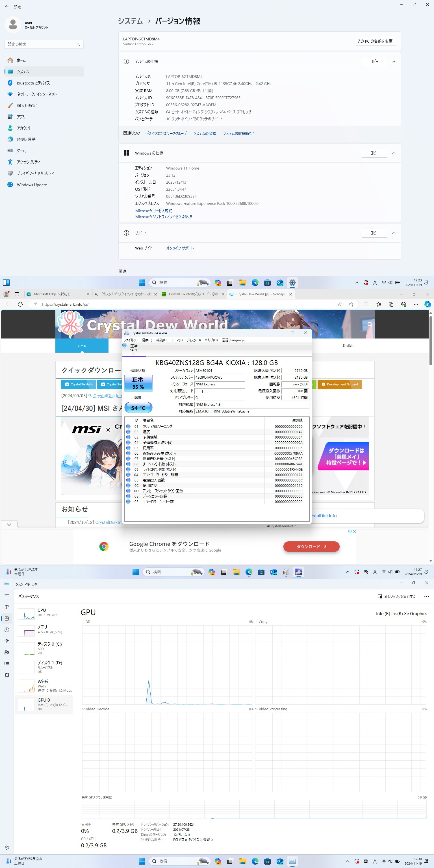Open システムの詳細設定 link
This screenshot has width=434, height=868.
[x=238, y=134]
